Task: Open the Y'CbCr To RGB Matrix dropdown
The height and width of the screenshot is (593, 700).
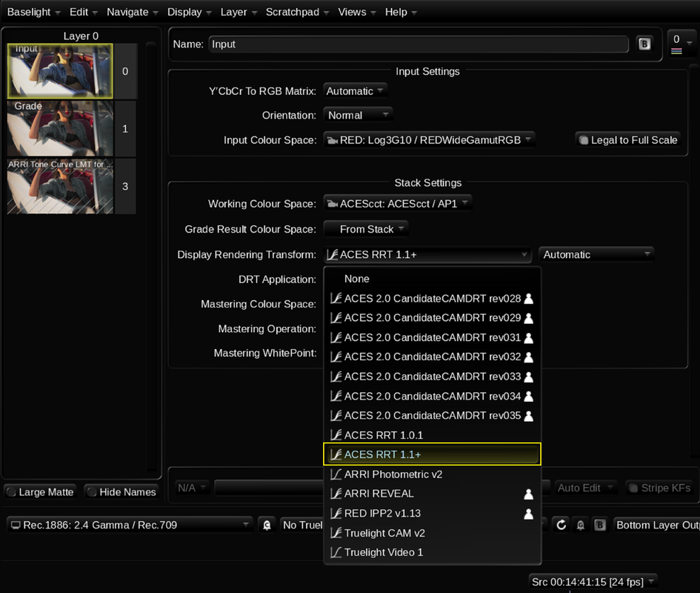Action: [x=355, y=90]
